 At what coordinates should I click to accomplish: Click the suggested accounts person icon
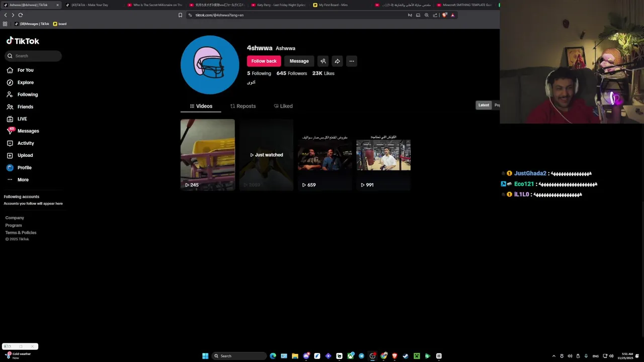(323, 61)
